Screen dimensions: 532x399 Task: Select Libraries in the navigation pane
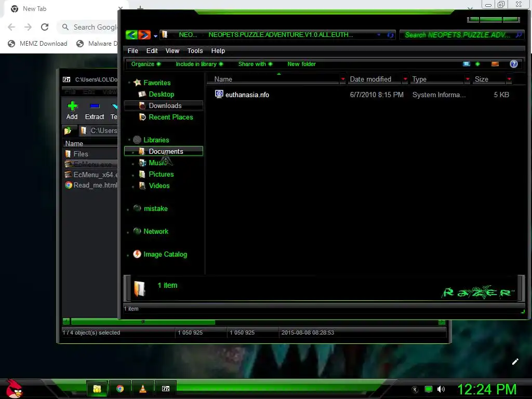pos(156,140)
